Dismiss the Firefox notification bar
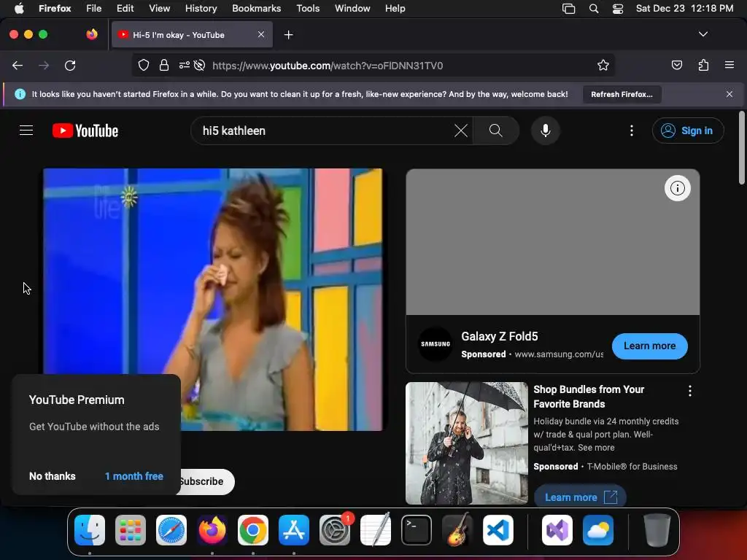747x560 pixels. 729,94
